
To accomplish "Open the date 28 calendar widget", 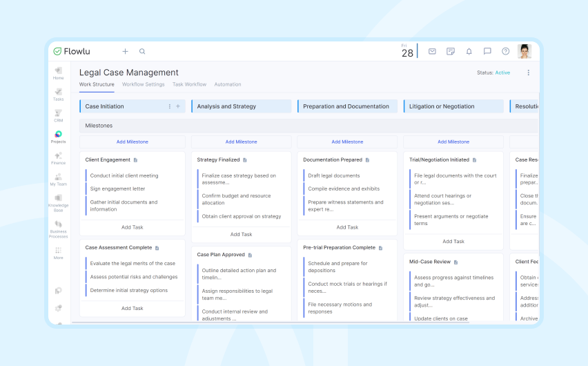I will tap(407, 51).
